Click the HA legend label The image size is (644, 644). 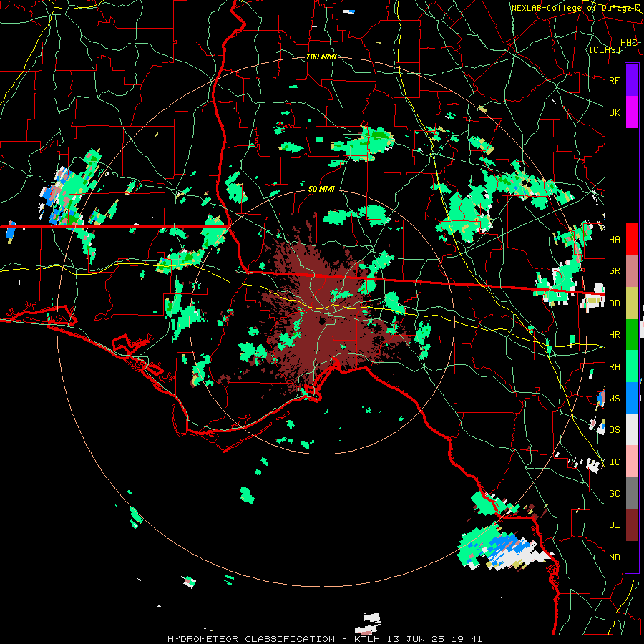pos(614,239)
